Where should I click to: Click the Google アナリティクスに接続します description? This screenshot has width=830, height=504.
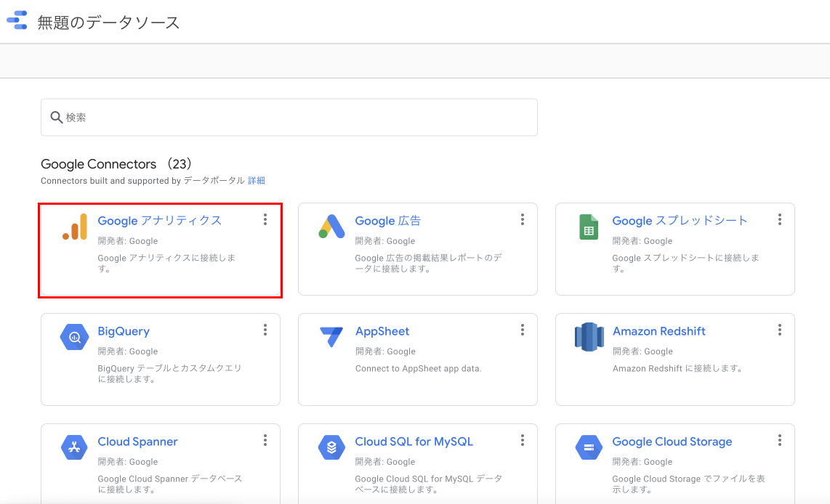166,263
